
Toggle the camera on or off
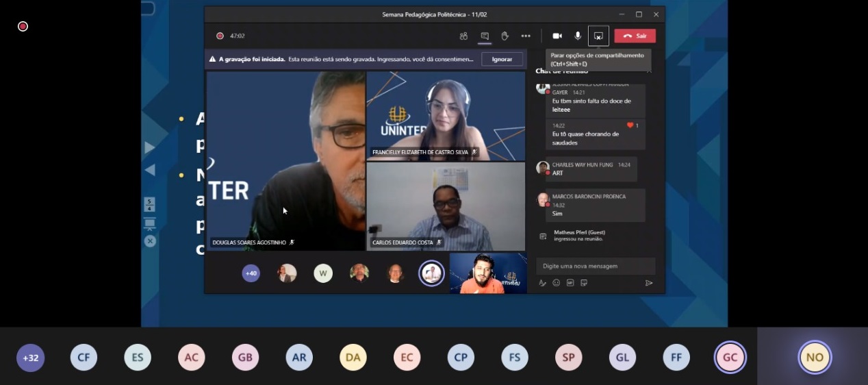point(557,36)
